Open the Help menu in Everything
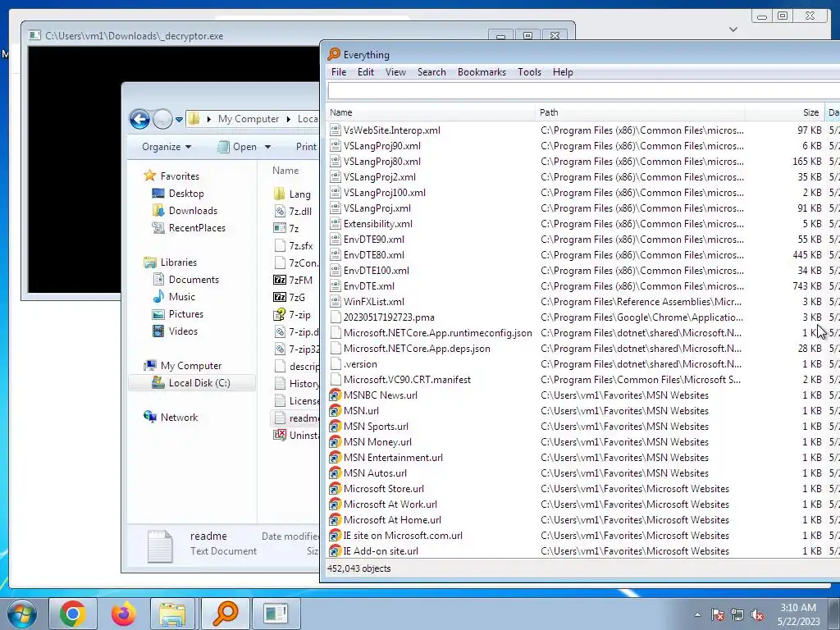Viewport: 840px width, 630px height. 563,72
